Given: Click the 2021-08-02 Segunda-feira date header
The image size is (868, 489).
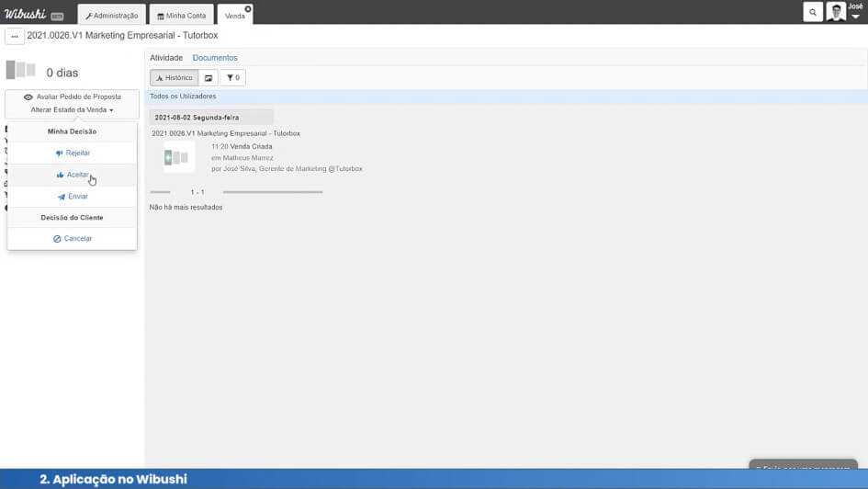Looking at the screenshot, I should 211,118.
